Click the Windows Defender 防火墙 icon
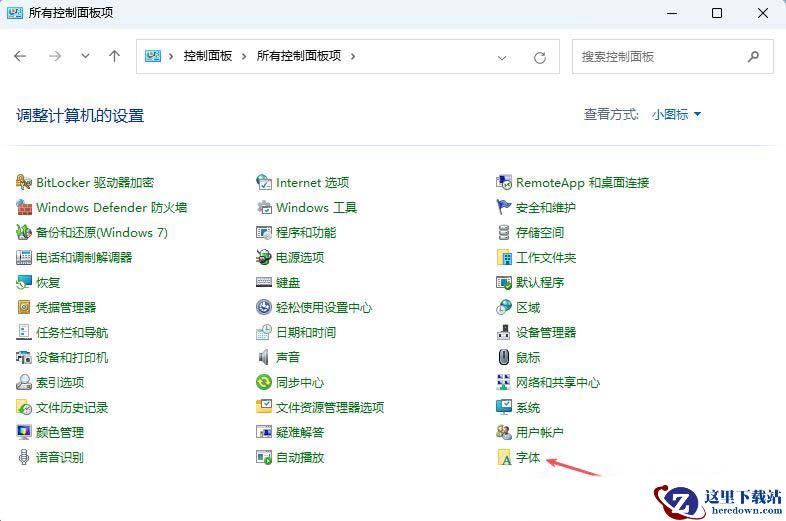This screenshot has width=786, height=521. 24,207
